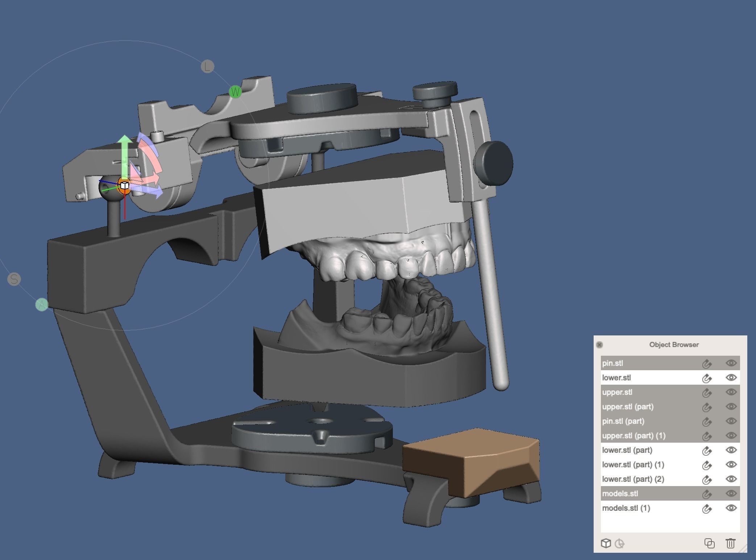Hide the upper.stl (part) object
Viewport: 756px width, 560px height.
coord(731,406)
